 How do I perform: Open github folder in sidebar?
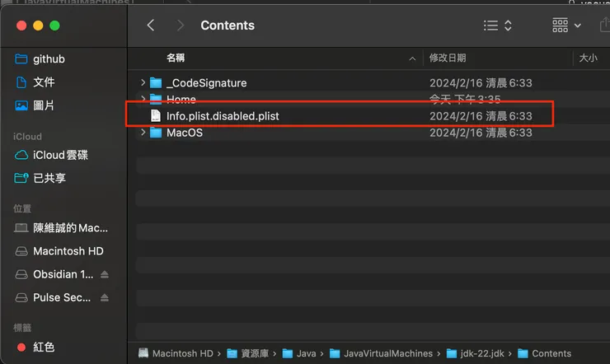[x=49, y=59]
